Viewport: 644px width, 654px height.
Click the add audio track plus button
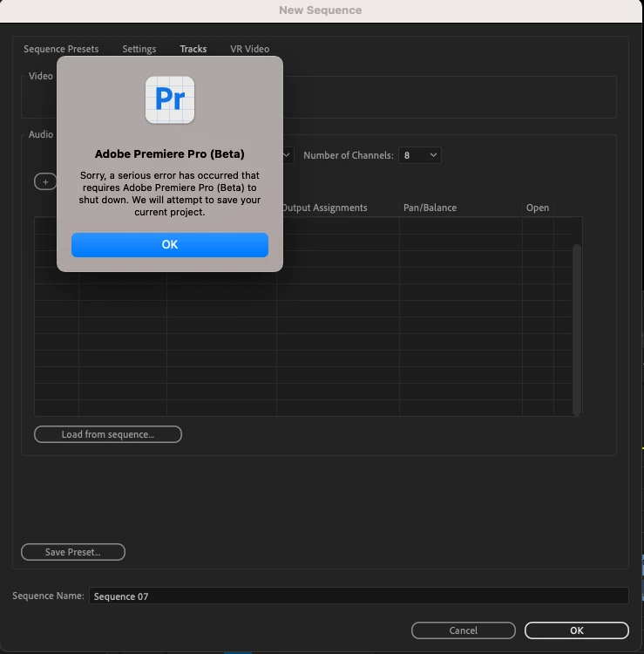(45, 182)
